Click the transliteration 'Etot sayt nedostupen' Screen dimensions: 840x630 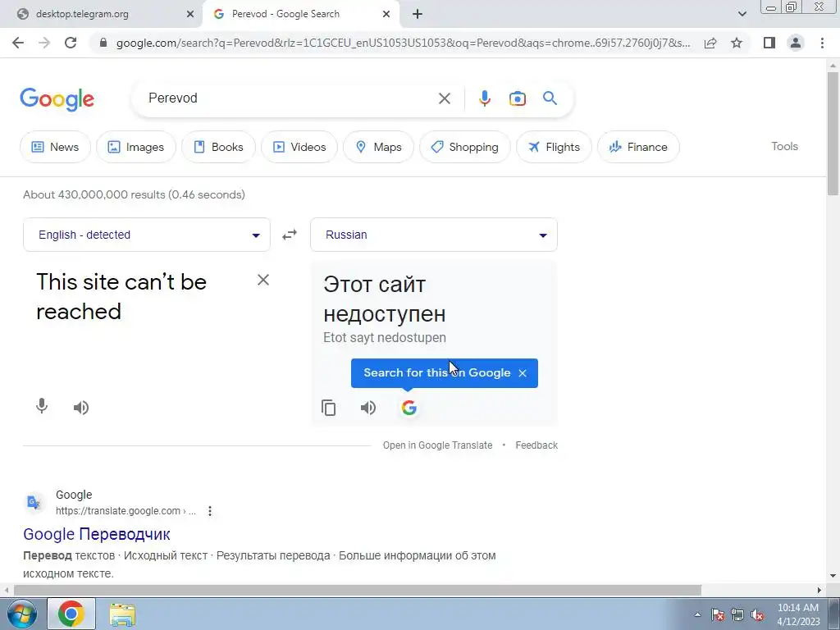tap(385, 337)
